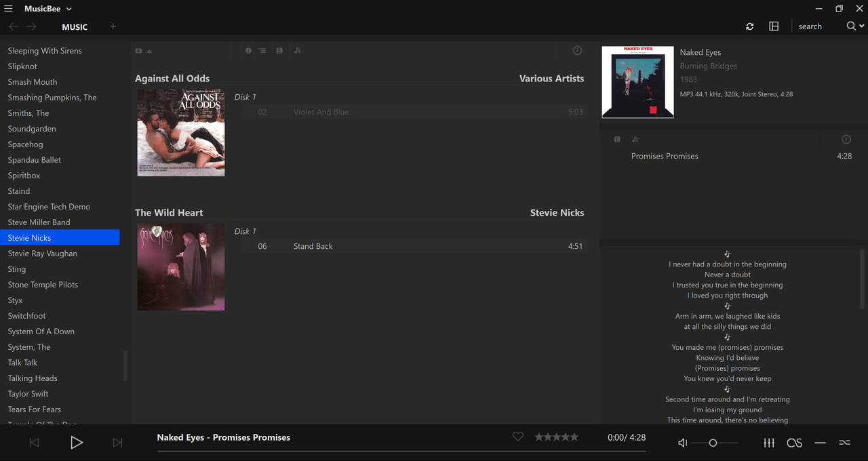Select highlighted Stevie Nicks artist
The image size is (868, 461).
click(x=60, y=238)
